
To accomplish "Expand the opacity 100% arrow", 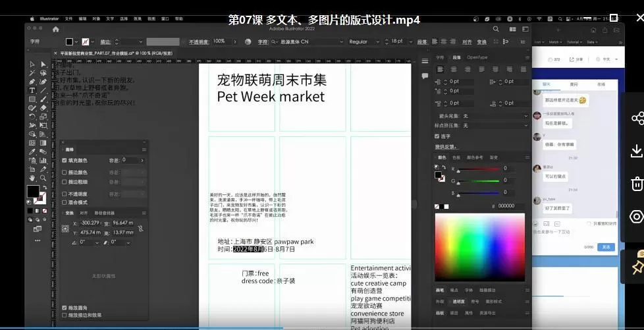I will click(235, 41).
